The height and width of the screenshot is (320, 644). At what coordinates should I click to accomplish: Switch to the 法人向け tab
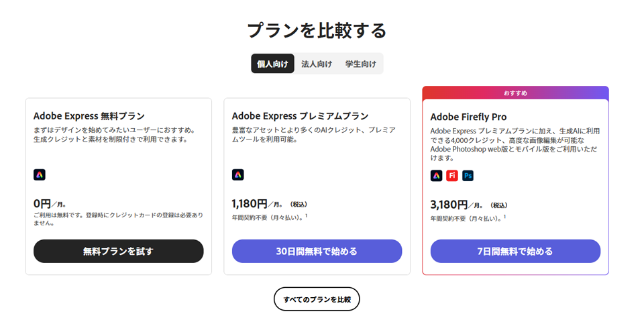click(317, 64)
